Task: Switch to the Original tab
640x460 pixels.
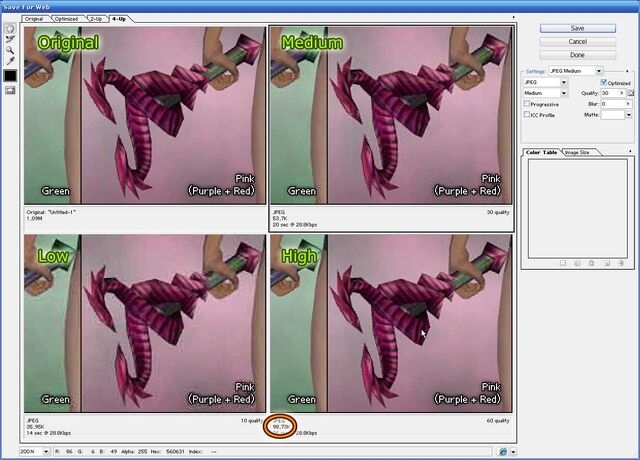Action: [34, 19]
